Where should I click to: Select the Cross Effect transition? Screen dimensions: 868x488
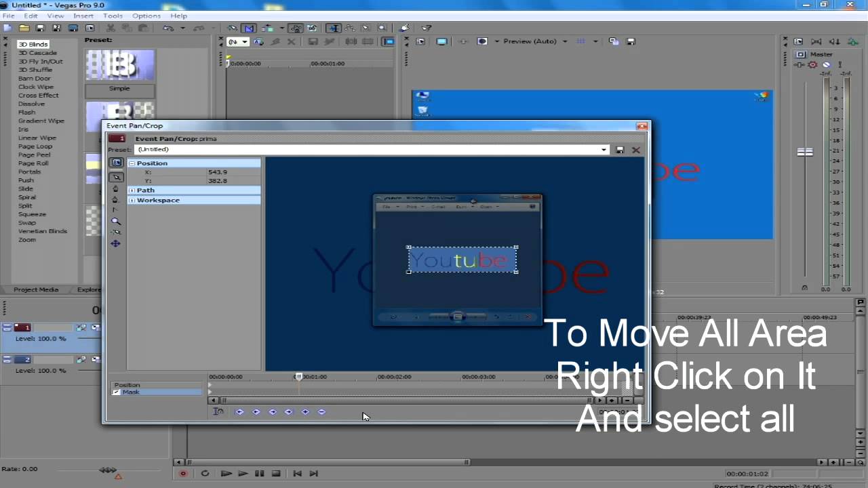[38, 96]
